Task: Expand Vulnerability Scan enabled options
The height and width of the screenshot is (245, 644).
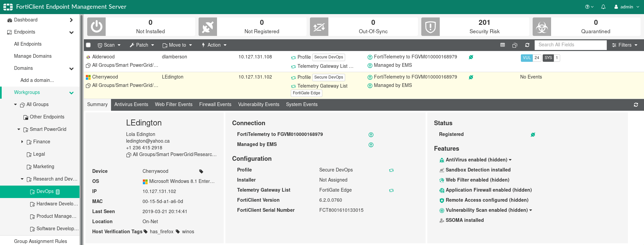Action: point(531,210)
